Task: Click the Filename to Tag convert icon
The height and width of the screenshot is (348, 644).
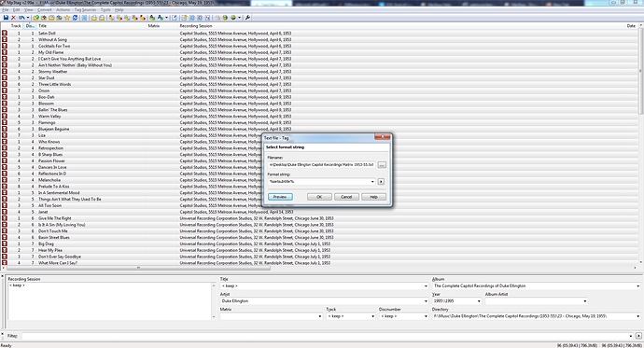Action: click(x=119, y=18)
